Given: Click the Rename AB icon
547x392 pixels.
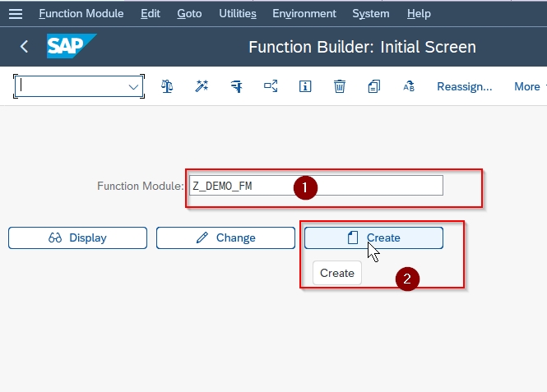Looking at the screenshot, I should pos(409,86).
